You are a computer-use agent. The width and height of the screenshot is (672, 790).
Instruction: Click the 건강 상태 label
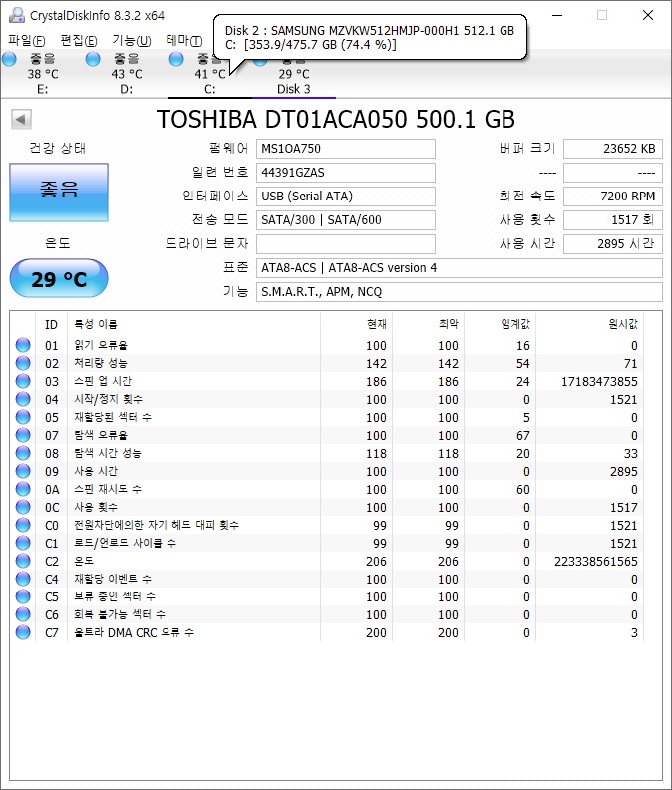click(x=58, y=148)
